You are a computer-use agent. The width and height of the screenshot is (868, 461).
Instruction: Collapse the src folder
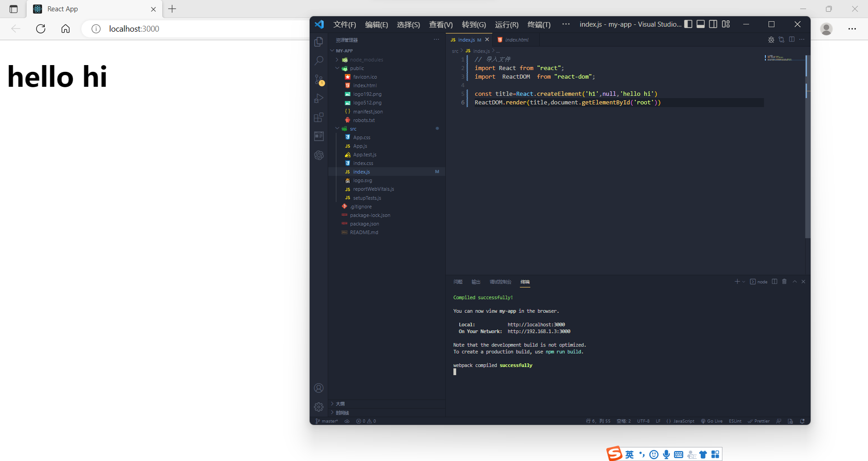[x=337, y=128]
